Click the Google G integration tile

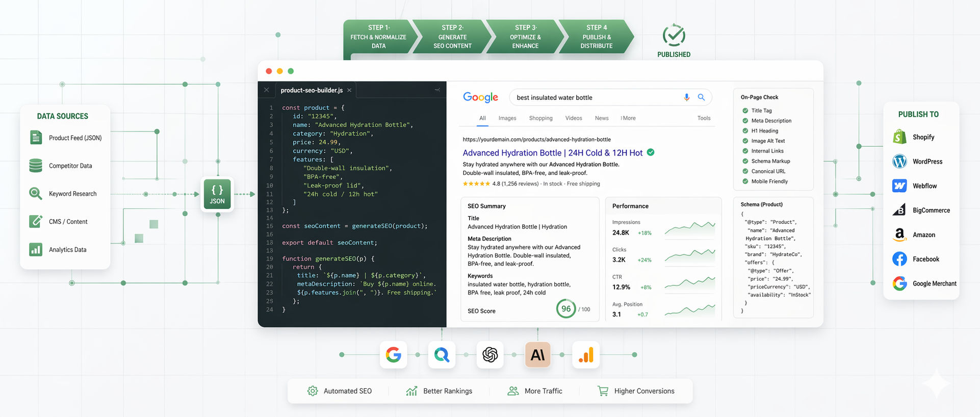[x=393, y=354]
